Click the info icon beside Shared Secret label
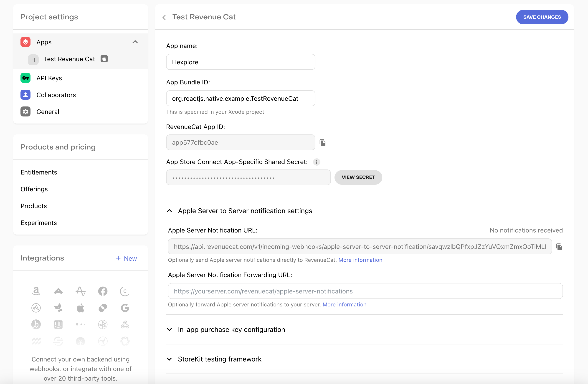 coord(317,162)
